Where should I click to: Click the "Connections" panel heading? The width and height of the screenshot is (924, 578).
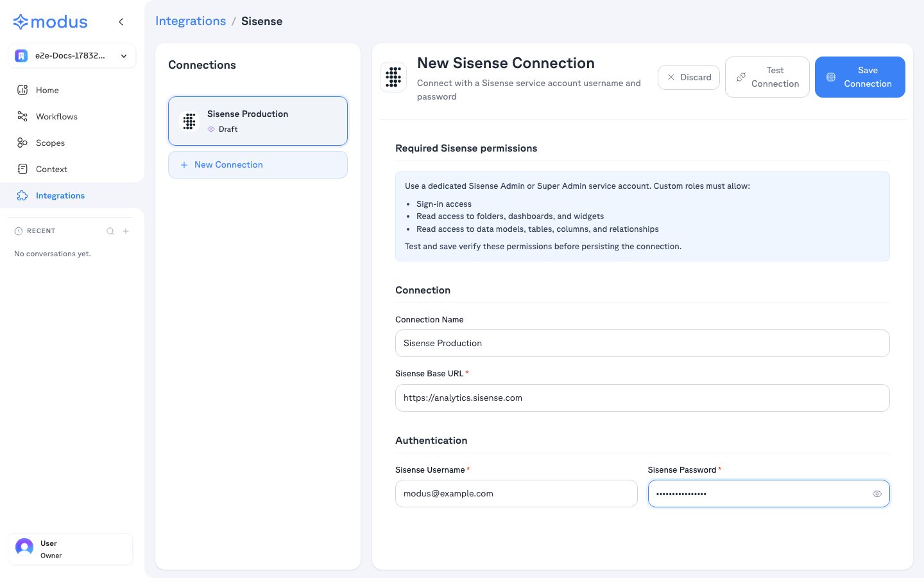point(202,65)
